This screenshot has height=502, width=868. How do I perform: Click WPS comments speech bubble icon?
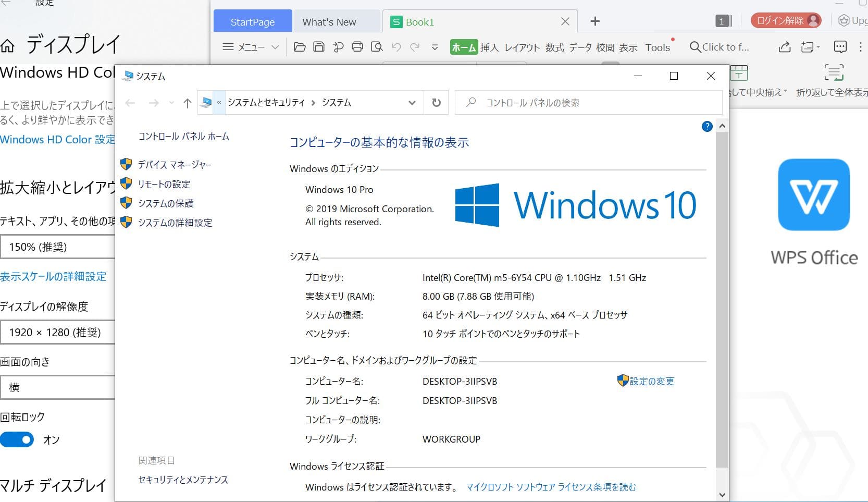click(x=840, y=47)
